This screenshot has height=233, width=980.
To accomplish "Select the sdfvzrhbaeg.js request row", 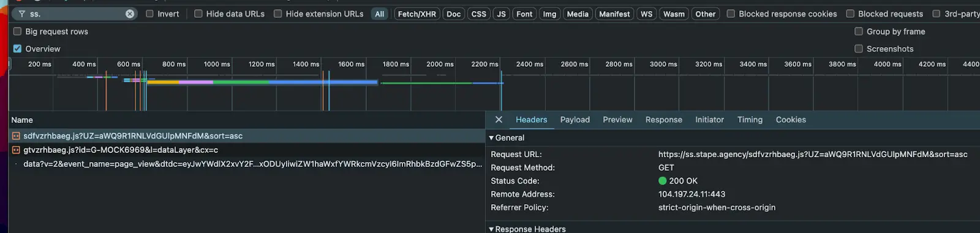I will pyautogui.click(x=247, y=136).
